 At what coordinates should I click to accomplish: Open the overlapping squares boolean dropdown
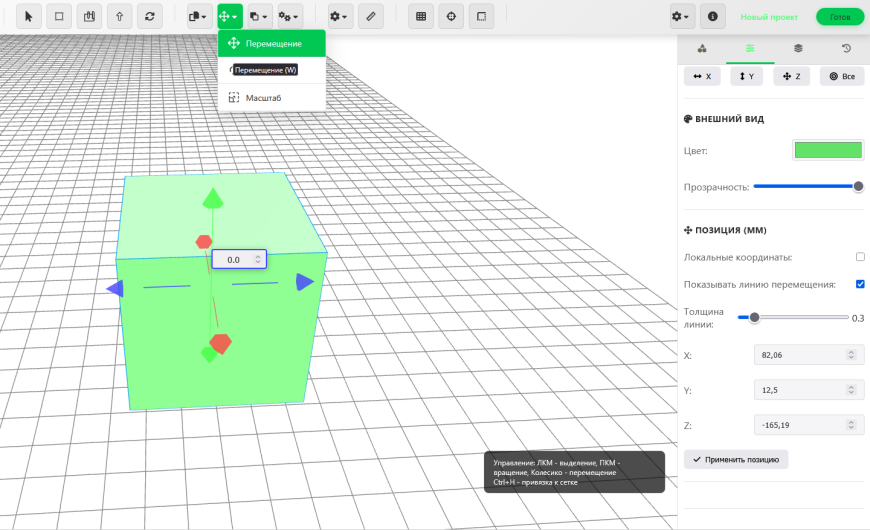258,17
